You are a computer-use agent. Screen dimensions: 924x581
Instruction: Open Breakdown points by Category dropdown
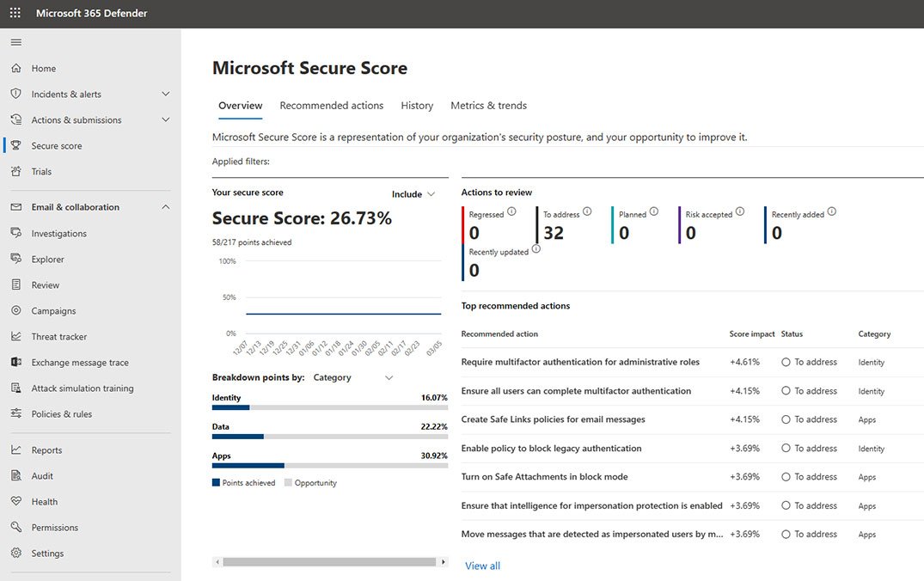click(x=352, y=377)
